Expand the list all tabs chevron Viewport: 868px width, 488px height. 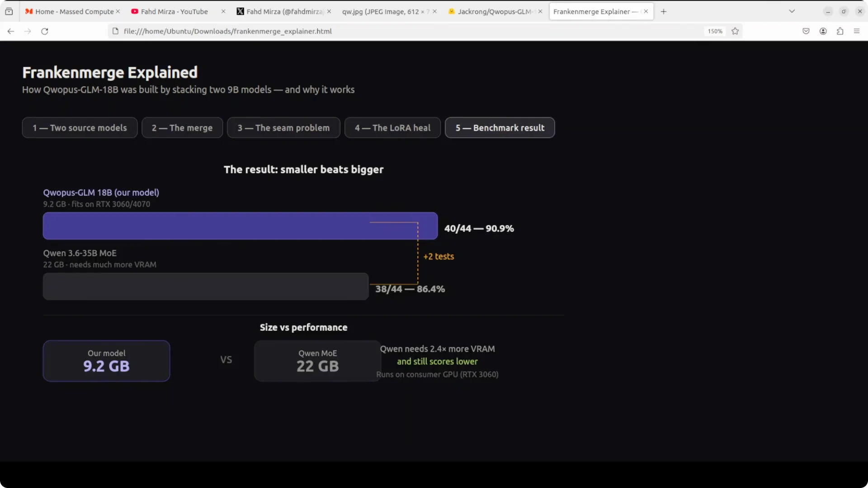[792, 11]
